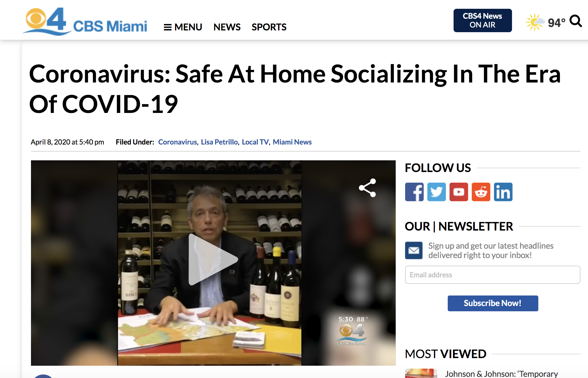Go to the SPORTS section
Screen dimensions: 588x378
269,27
